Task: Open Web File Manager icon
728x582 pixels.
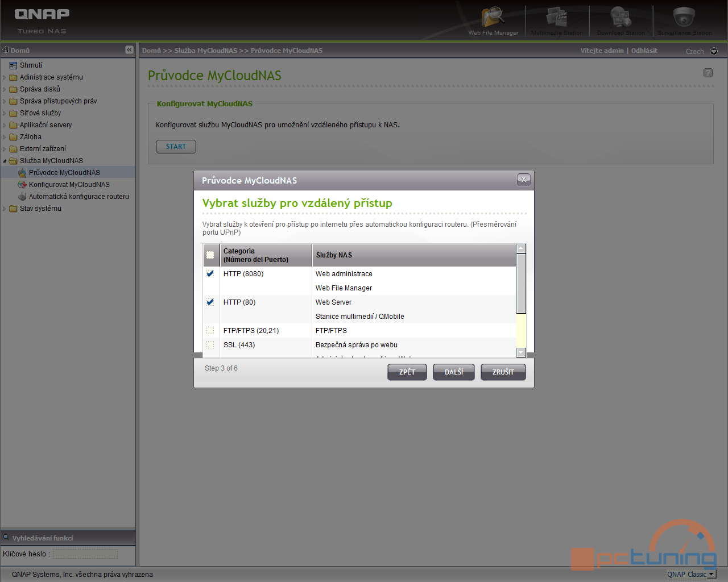Action: pos(493,17)
